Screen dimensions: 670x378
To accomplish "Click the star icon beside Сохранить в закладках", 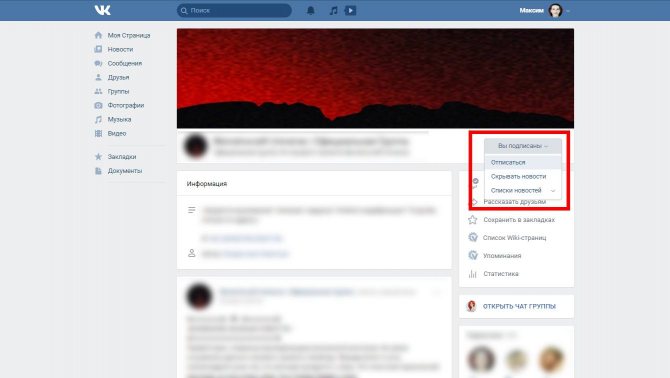I will [473, 220].
